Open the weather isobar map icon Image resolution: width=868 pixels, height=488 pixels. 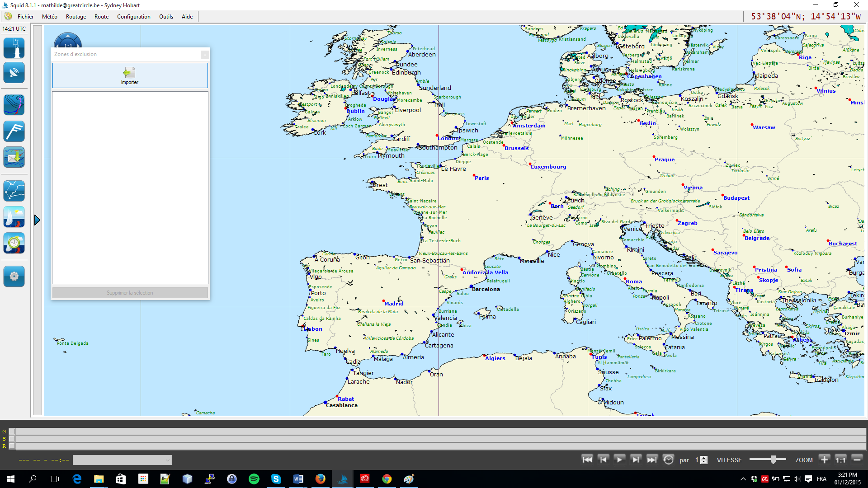(14, 105)
